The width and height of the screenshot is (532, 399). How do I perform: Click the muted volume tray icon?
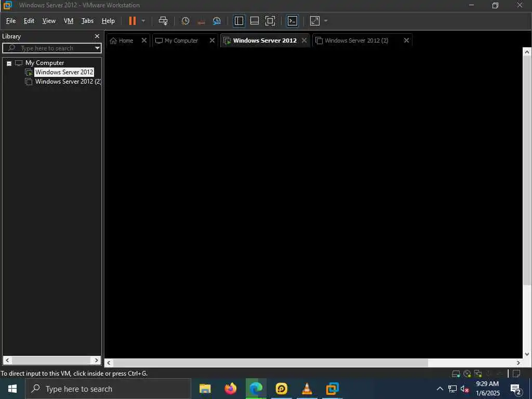coord(464,389)
